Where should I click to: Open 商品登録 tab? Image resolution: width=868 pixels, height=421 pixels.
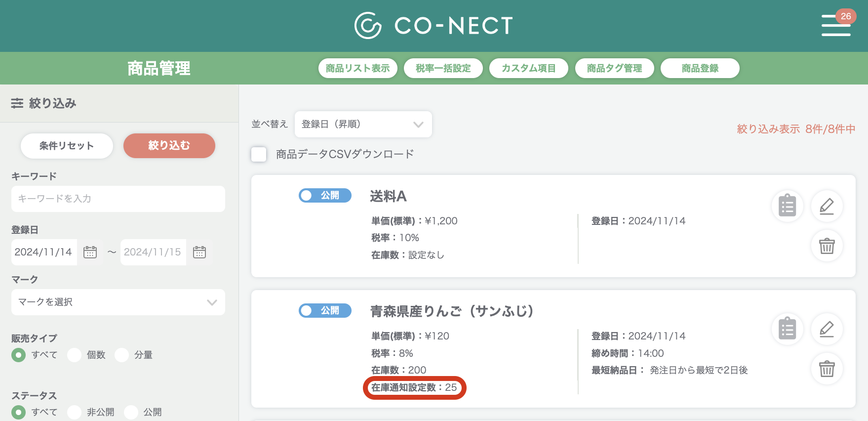(700, 68)
